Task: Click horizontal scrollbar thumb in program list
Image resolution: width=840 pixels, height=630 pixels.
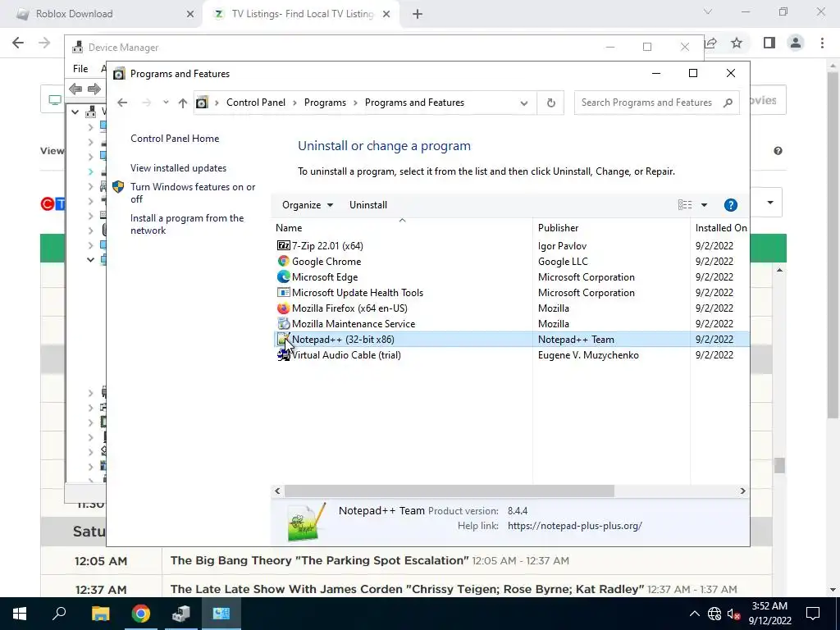Action: tap(449, 491)
